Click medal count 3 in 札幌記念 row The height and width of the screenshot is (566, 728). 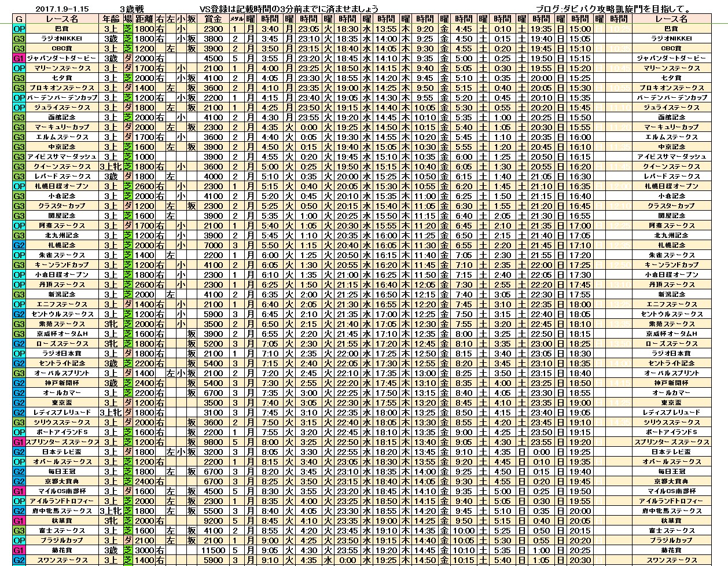point(236,245)
